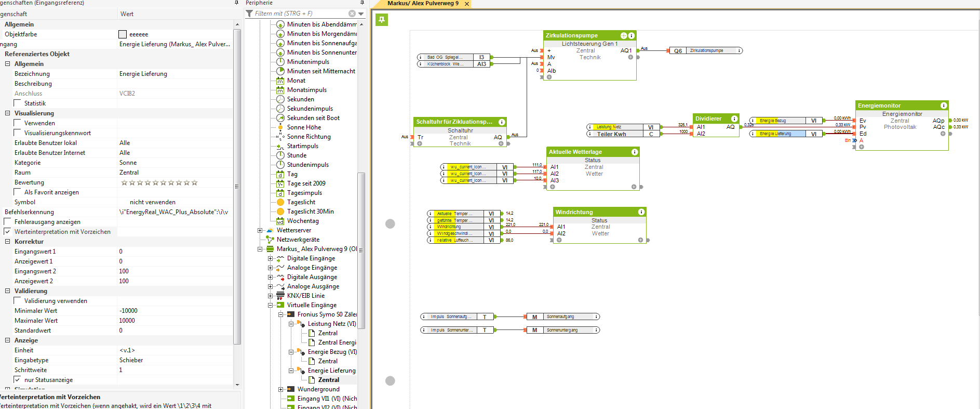Image resolution: width=980 pixels, height=409 pixels.
Task: Click the Peripherie tree vertical scrollbar
Action: 361,249
